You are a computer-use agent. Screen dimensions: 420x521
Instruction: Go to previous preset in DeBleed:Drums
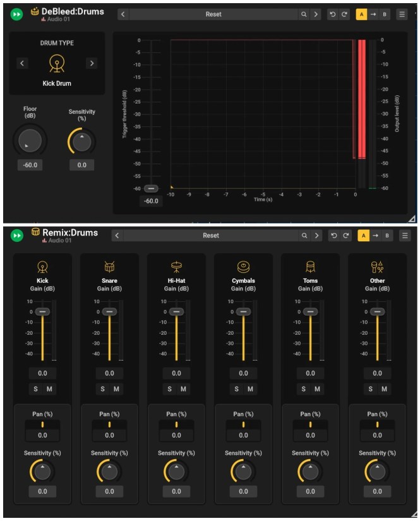coord(123,15)
